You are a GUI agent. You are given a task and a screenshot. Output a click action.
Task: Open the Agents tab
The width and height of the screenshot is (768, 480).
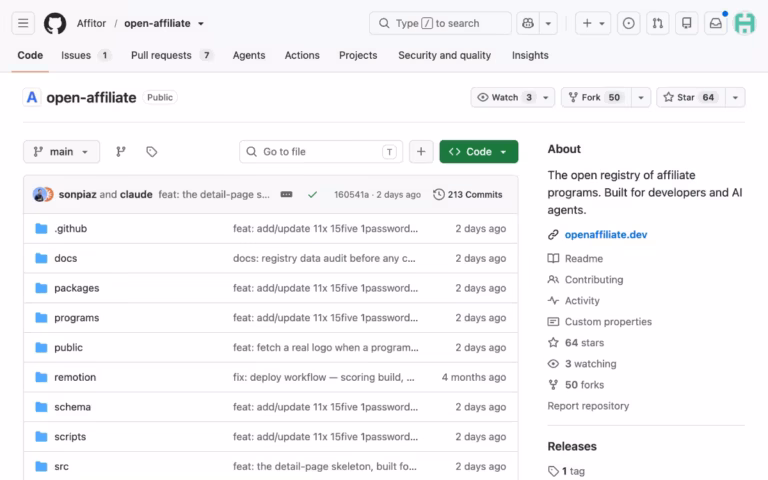coord(249,55)
